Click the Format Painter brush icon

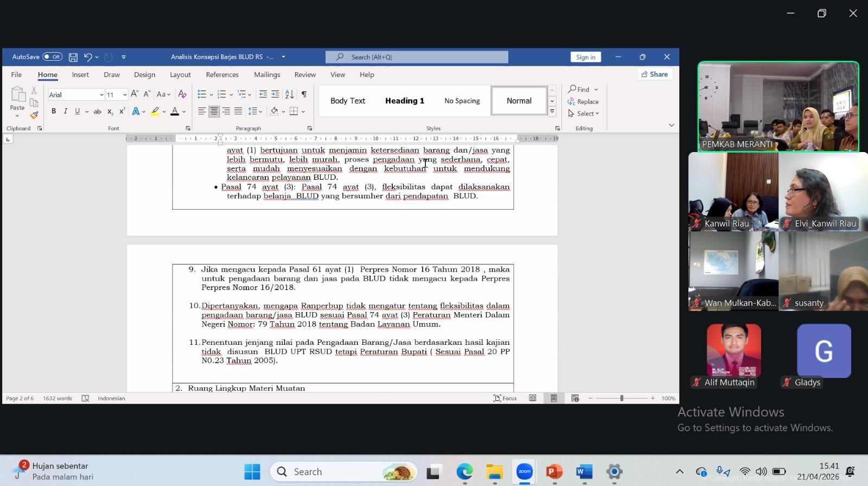point(34,115)
